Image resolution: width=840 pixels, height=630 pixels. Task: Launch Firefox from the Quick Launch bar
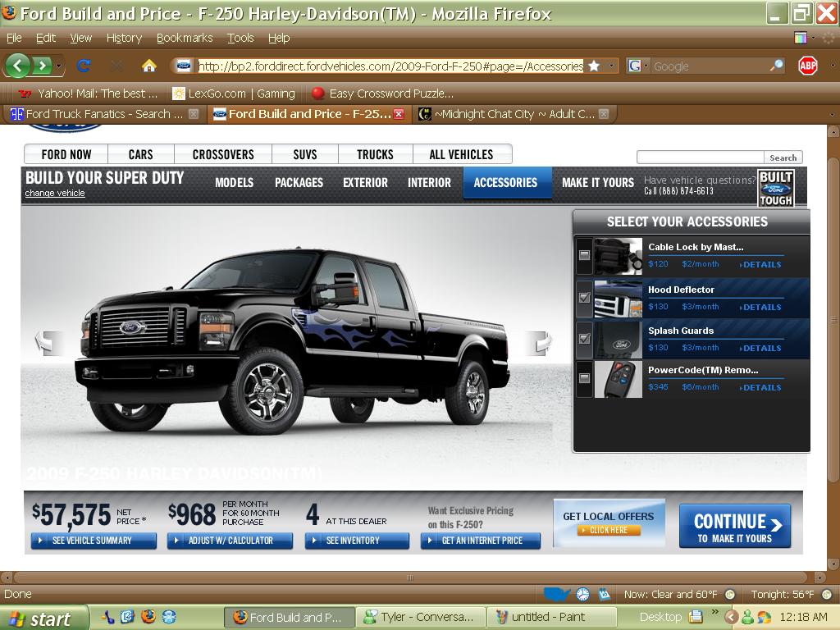(x=148, y=617)
